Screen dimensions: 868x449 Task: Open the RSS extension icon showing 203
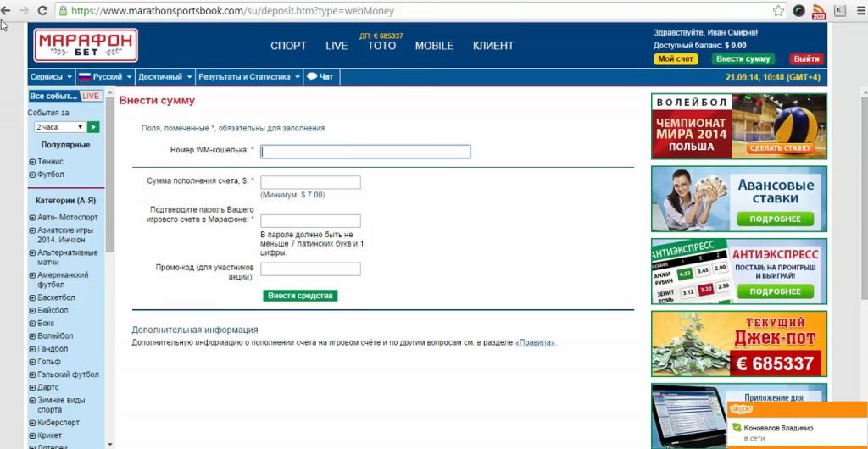point(819,11)
